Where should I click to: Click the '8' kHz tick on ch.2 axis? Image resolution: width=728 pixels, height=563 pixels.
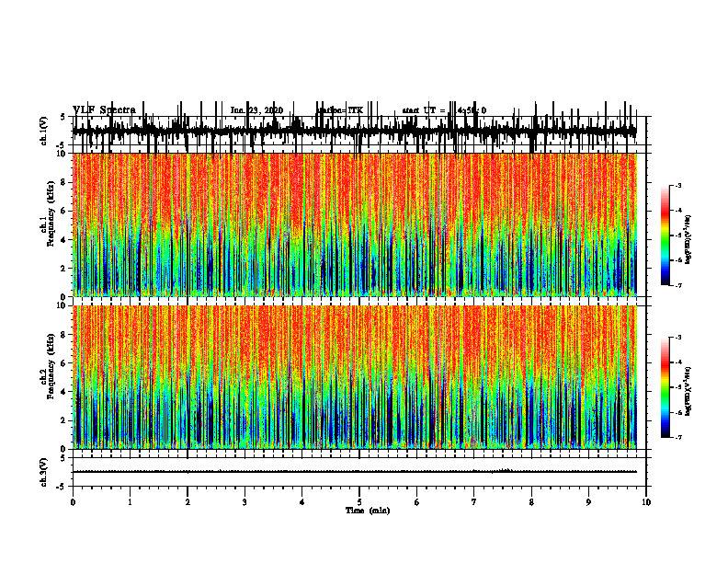tap(64, 335)
